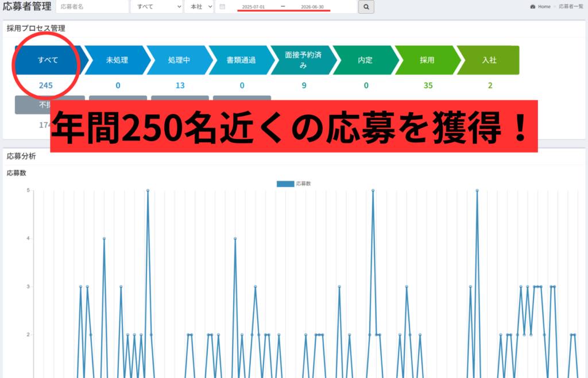588x378 pixels.
Task: Click the calendar icon beside date range
Action: point(222,7)
